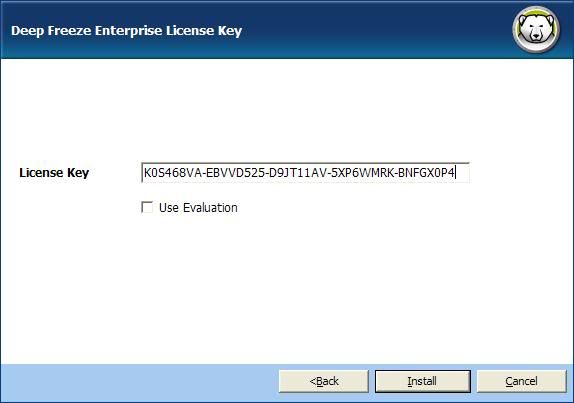Cancel the Deep Freeze setup
The image size is (574, 403).
[x=522, y=381]
